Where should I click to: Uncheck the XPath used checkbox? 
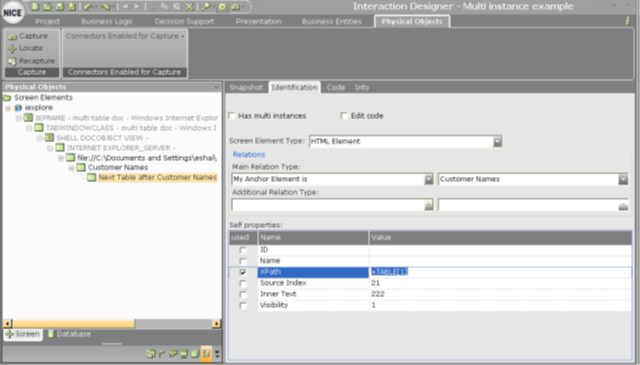coord(243,272)
